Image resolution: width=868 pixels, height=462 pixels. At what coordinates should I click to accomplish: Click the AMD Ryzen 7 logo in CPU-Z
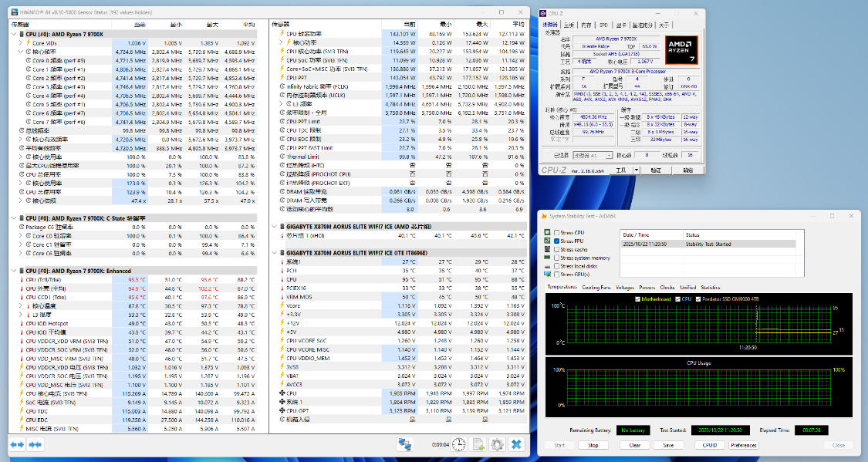pyautogui.click(x=682, y=49)
